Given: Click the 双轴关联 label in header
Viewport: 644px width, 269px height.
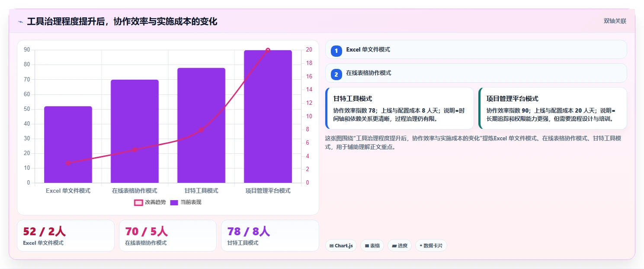Looking at the screenshot, I should pyautogui.click(x=615, y=21).
